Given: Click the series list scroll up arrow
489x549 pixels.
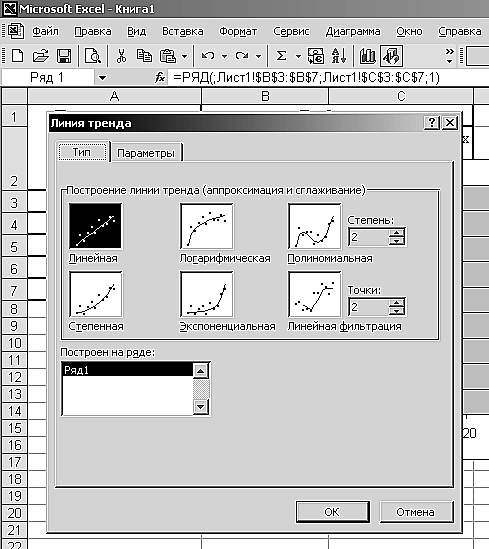Looking at the screenshot, I should [x=201, y=371].
